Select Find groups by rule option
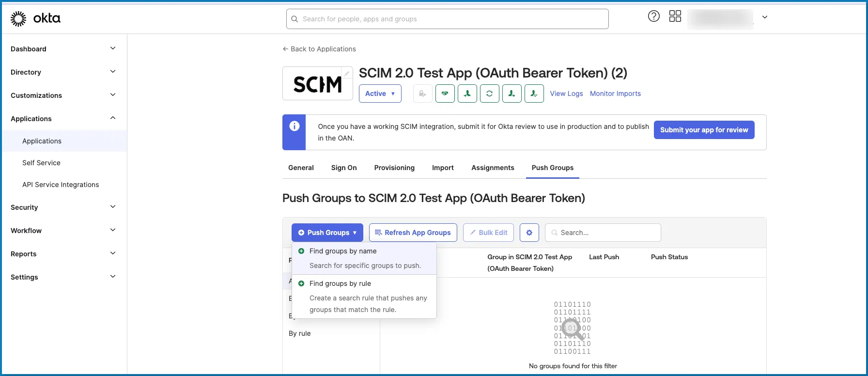The image size is (868, 376). (340, 283)
